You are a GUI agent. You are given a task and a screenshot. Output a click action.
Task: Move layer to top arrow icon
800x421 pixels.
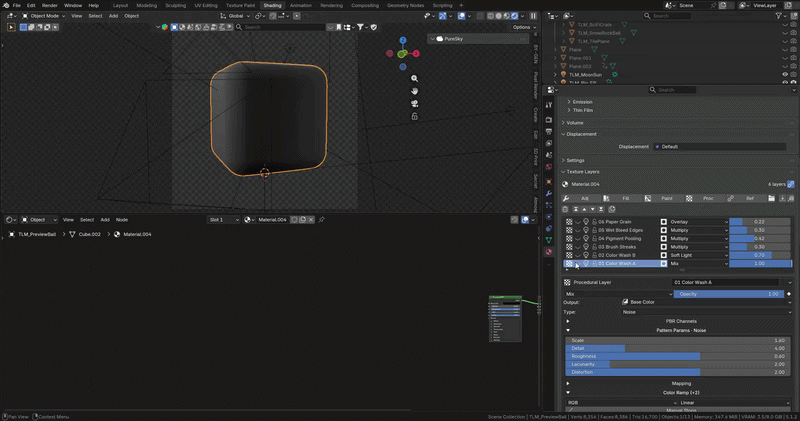[x=576, y=209]
